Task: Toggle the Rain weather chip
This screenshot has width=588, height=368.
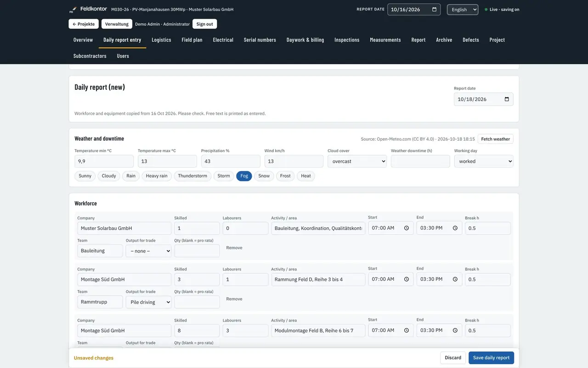Action: [x=131, y=176]
